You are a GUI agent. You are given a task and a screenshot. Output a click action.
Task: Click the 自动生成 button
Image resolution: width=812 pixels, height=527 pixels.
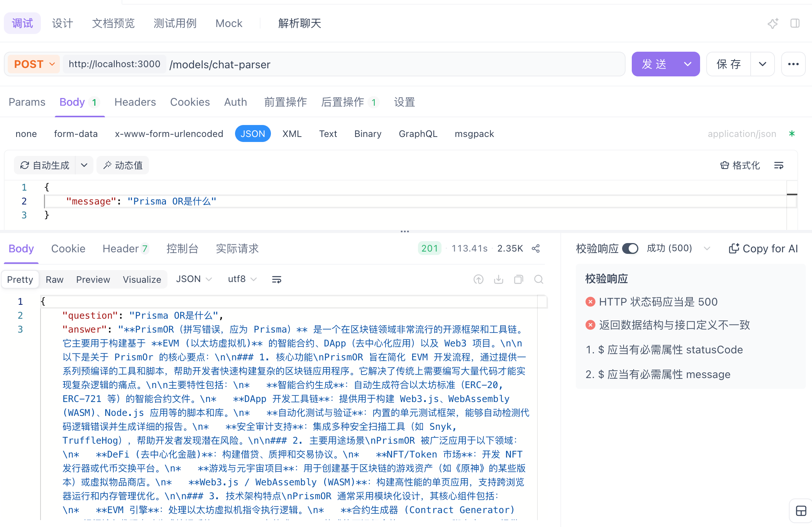(x=45, y=166)
